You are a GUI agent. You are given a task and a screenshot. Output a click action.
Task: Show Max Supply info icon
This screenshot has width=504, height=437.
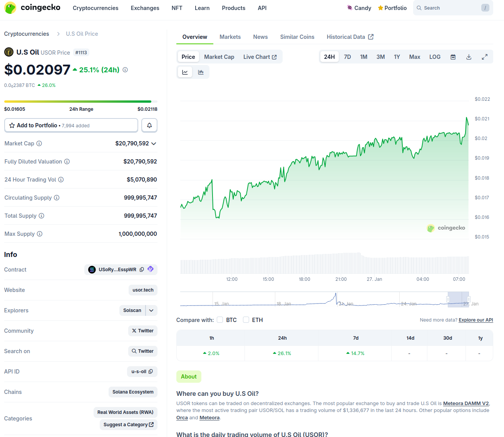pyautogui.click(x=40, y=234)
